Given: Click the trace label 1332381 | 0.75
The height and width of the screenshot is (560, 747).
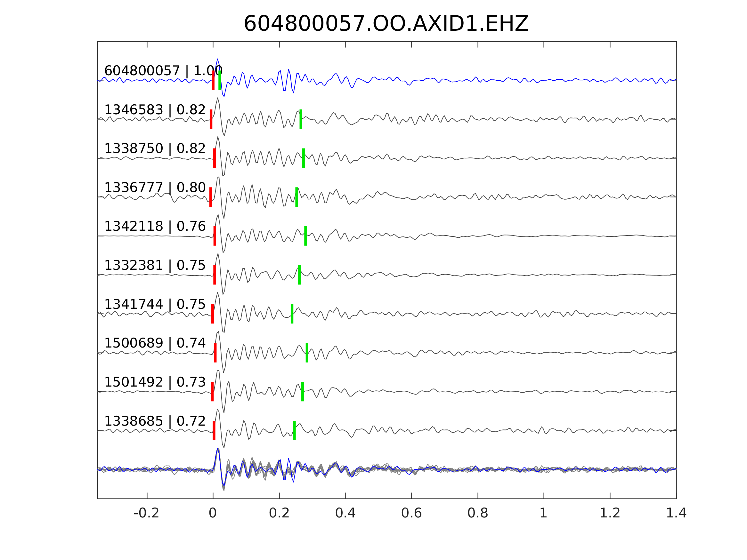Looking at the screenshot, I should tap(155, 265).
